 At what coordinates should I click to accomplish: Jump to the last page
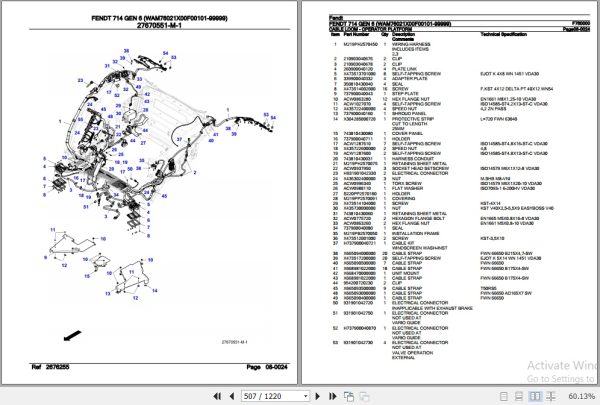[332, 396]
